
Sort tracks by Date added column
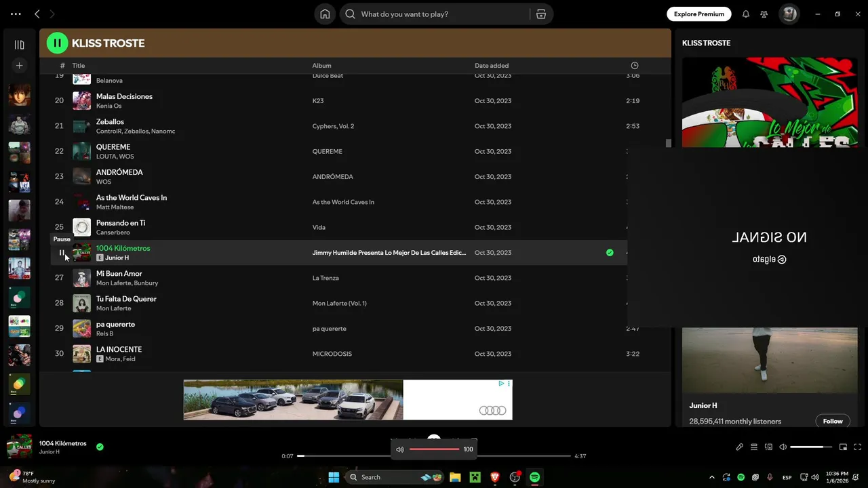(492, 66)
